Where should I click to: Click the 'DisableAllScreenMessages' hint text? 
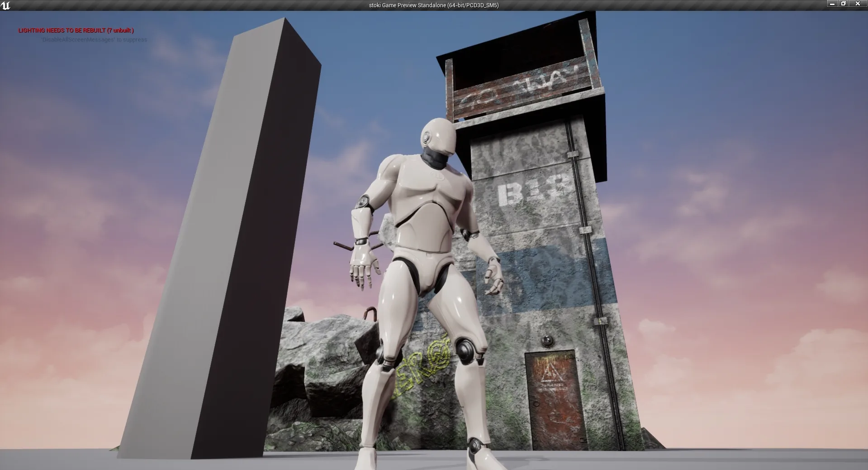tap(94, 39)
